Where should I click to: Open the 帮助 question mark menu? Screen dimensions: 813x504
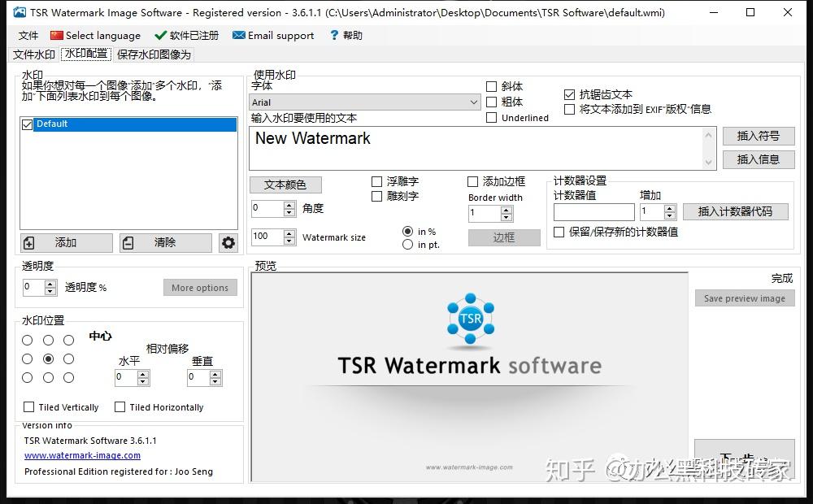[346, 35]
